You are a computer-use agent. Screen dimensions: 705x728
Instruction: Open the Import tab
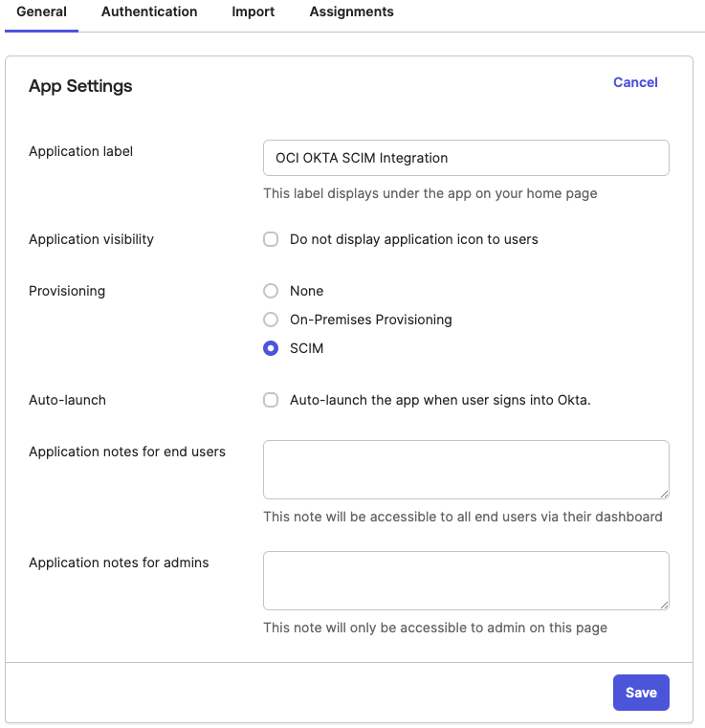pyautogui.click(x=253, y=12)
